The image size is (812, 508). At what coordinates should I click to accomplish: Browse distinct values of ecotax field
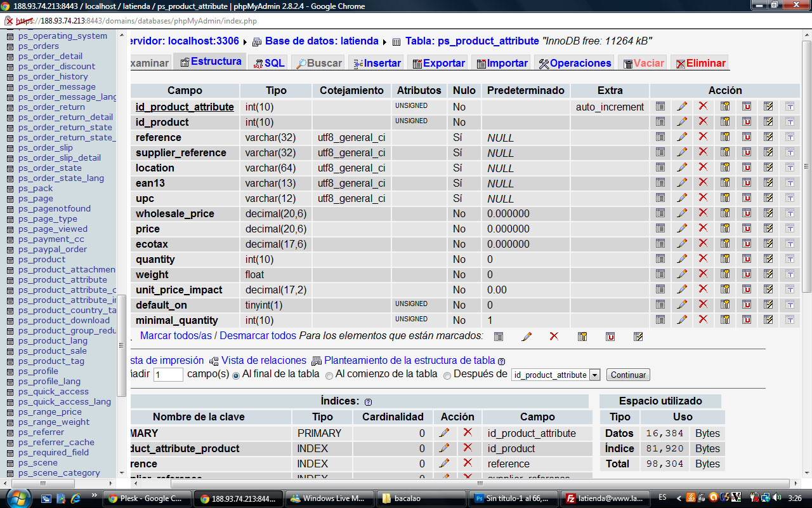[x=660, y=243]
